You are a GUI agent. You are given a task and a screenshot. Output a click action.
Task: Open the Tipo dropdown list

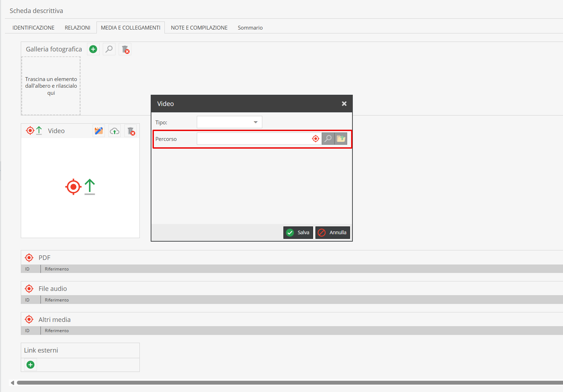[229, 122]
